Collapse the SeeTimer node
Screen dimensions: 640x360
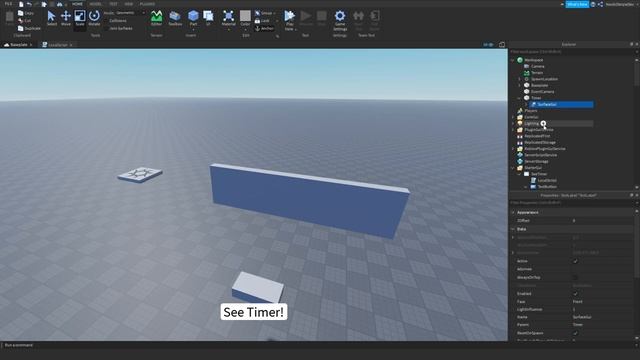click(x=520, y=174)
